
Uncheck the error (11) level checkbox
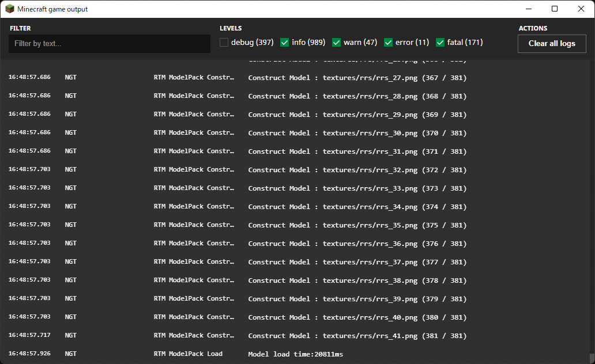click(388, 43)
